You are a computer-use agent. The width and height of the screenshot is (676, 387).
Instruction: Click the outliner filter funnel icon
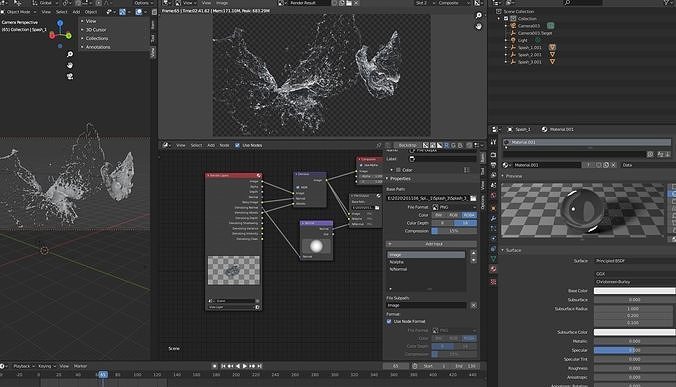pyautogui.click(x=668, y=3)
